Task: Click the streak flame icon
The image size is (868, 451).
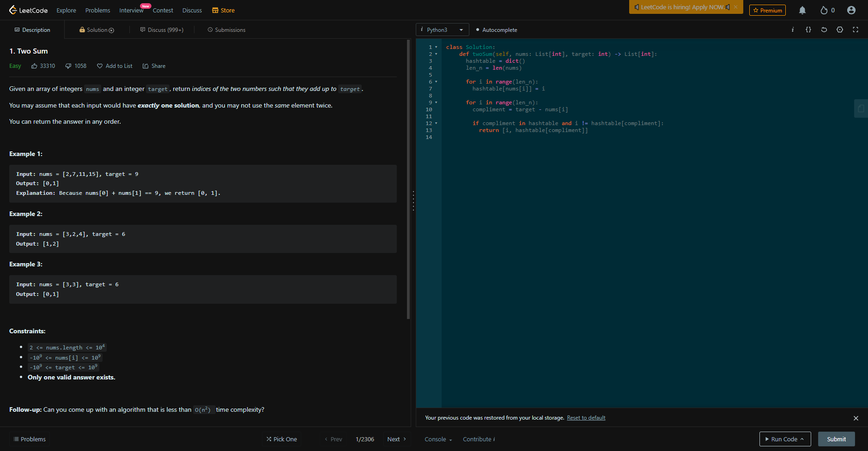Action: [x=824, y=10]
